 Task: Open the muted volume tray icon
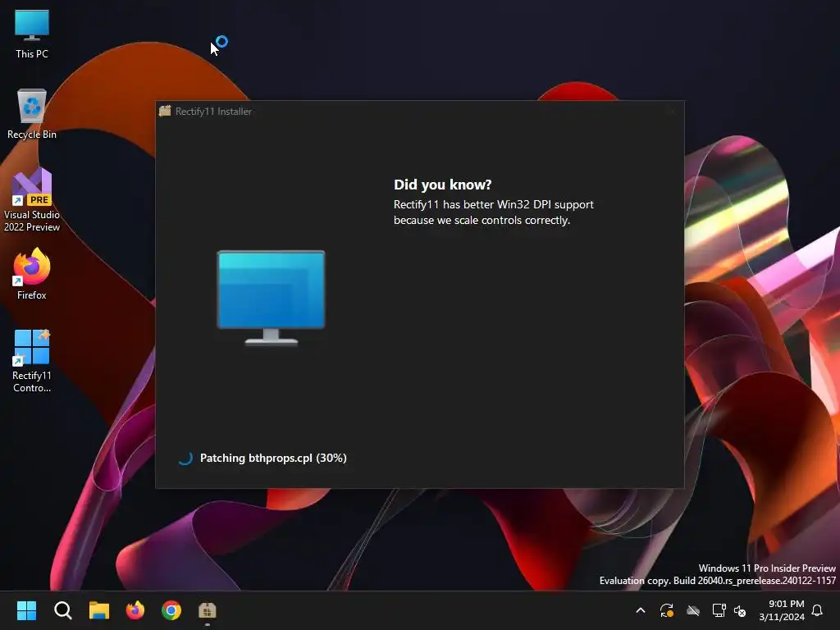[740, 610]
